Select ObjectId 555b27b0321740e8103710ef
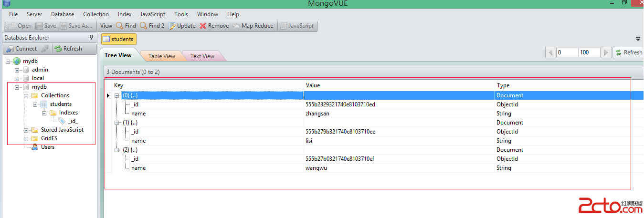This screenshot has height=218, width=644. coord(340,159)
